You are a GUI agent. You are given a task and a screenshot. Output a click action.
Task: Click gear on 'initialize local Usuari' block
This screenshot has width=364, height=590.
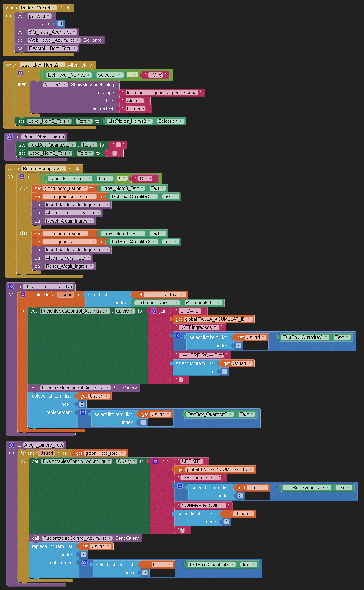(23, 295)
